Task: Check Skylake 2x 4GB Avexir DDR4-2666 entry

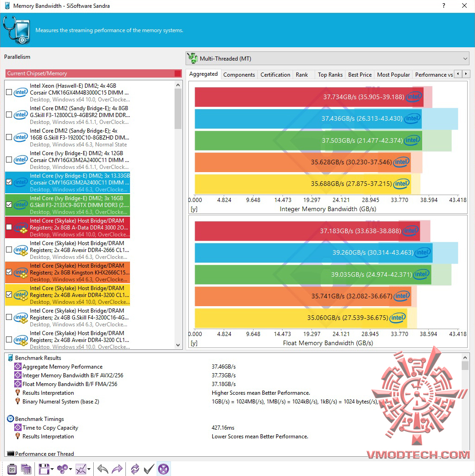Action: (9, 249)
